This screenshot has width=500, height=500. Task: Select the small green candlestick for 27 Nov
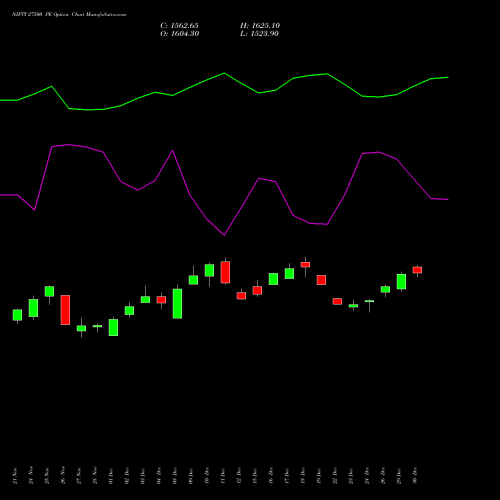pos(81,328)
